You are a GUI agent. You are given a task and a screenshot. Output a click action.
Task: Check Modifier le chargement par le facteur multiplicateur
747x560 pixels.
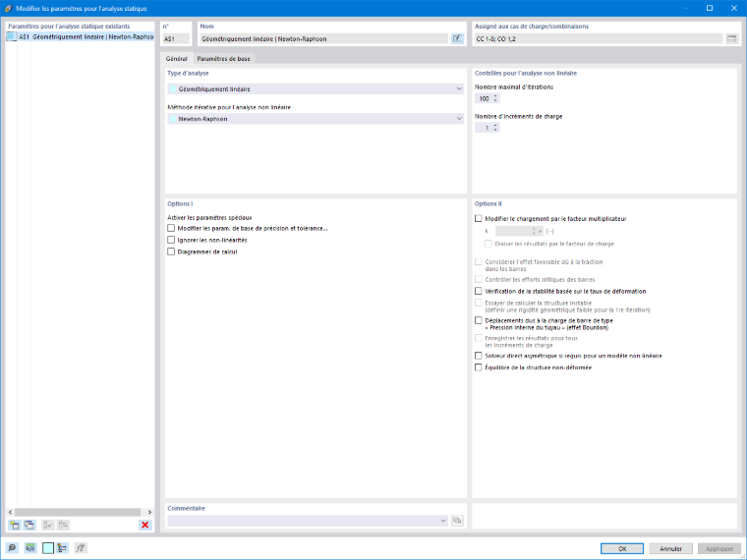(479, 218)
